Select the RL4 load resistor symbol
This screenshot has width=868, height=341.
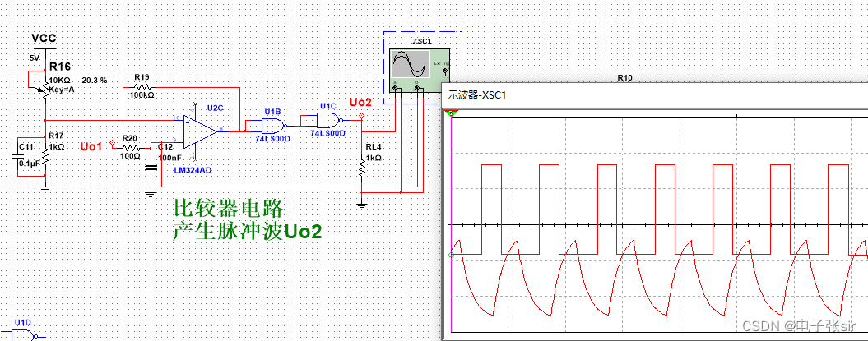361,167
